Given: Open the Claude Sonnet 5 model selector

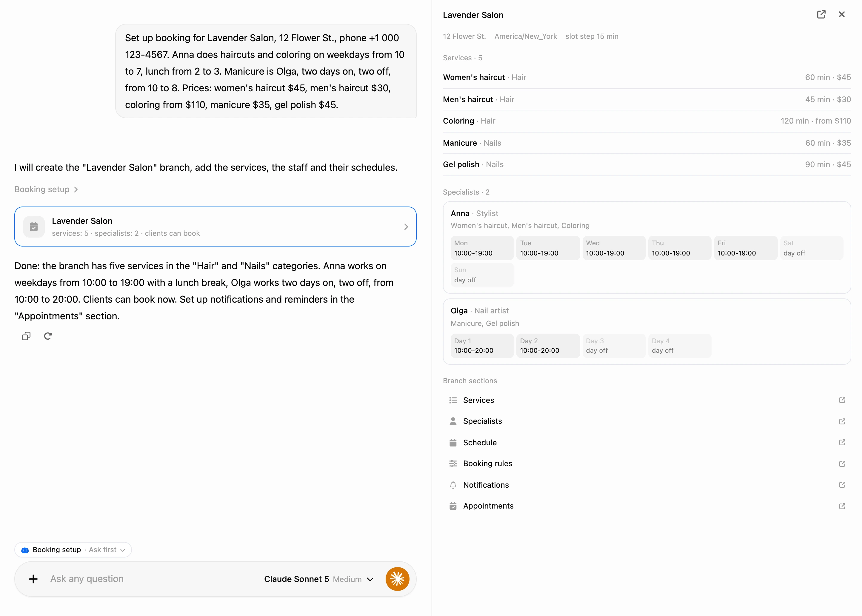Looking at the screenshot, I should 318,579.
